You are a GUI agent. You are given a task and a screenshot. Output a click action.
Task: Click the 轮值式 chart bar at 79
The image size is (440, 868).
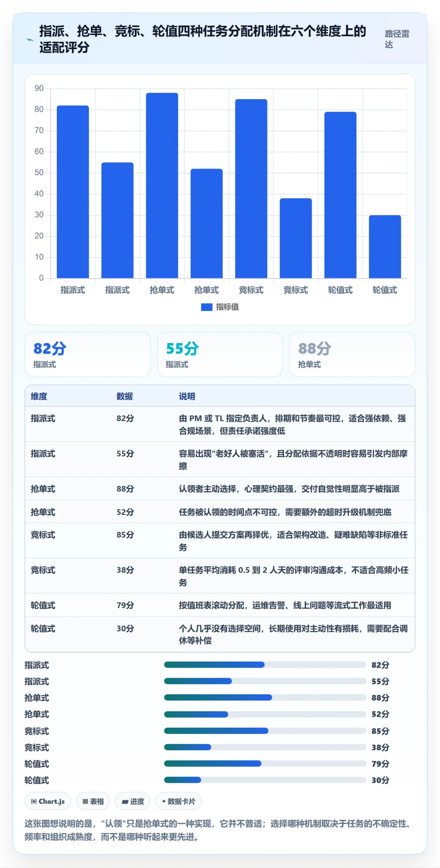tap(340, 195)
